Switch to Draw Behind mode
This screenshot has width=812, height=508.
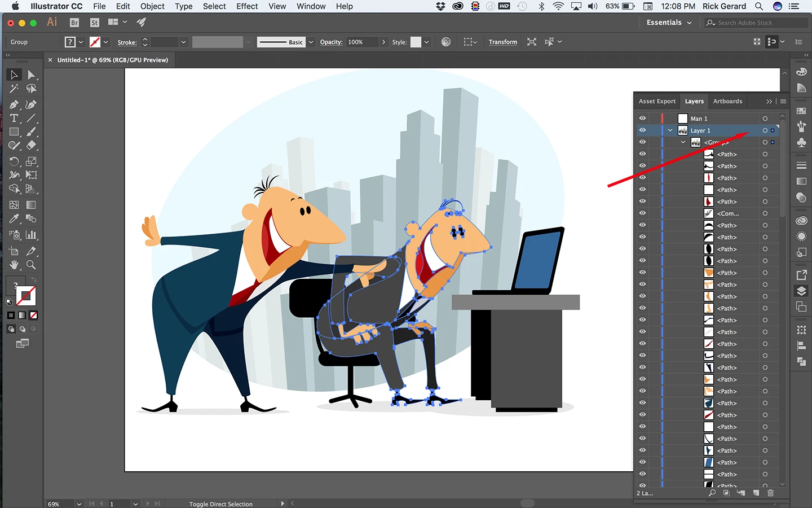coord(23,329)
